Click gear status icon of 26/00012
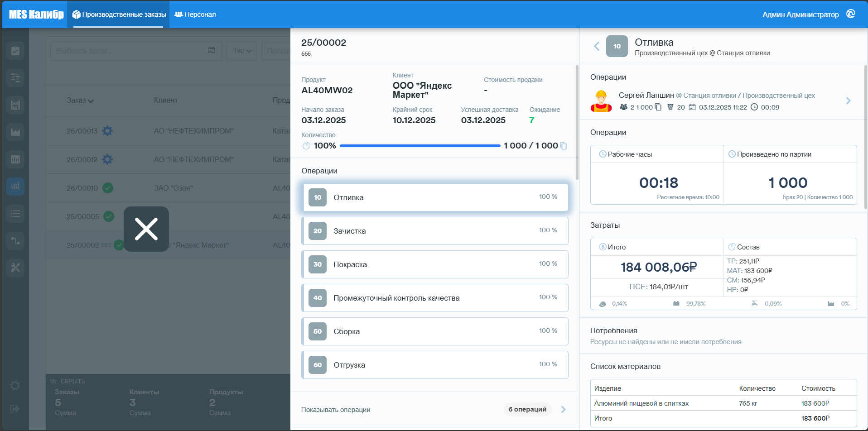Screen dimensions: 868x431 (107, 159)
